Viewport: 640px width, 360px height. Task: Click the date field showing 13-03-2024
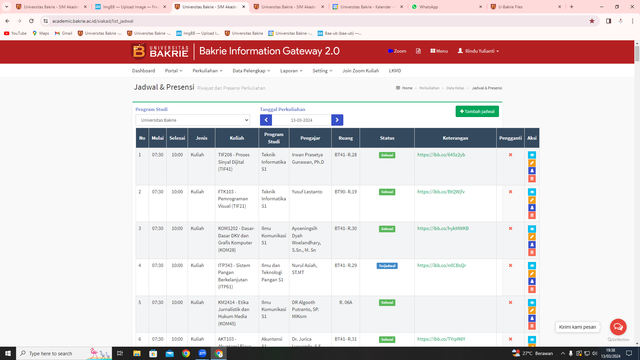302,120
